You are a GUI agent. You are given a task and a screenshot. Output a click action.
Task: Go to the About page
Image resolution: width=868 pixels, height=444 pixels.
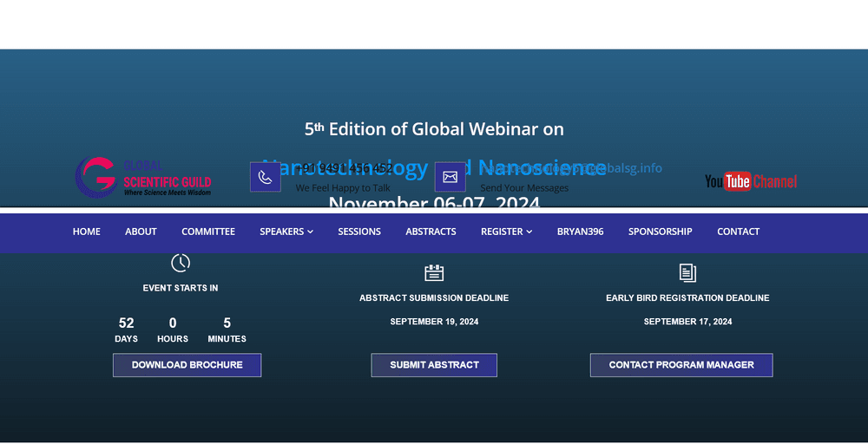pos(141,232)
